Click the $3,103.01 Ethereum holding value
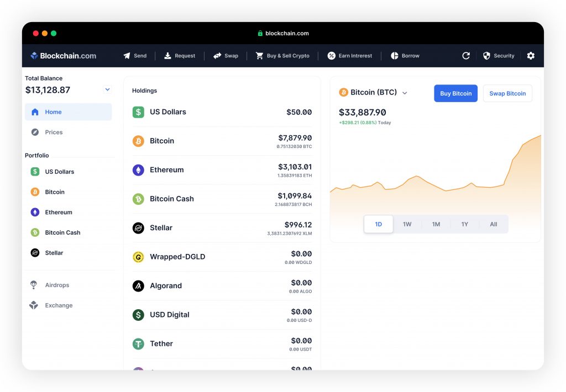Screen dimensions: 566x392 (295, 167)
